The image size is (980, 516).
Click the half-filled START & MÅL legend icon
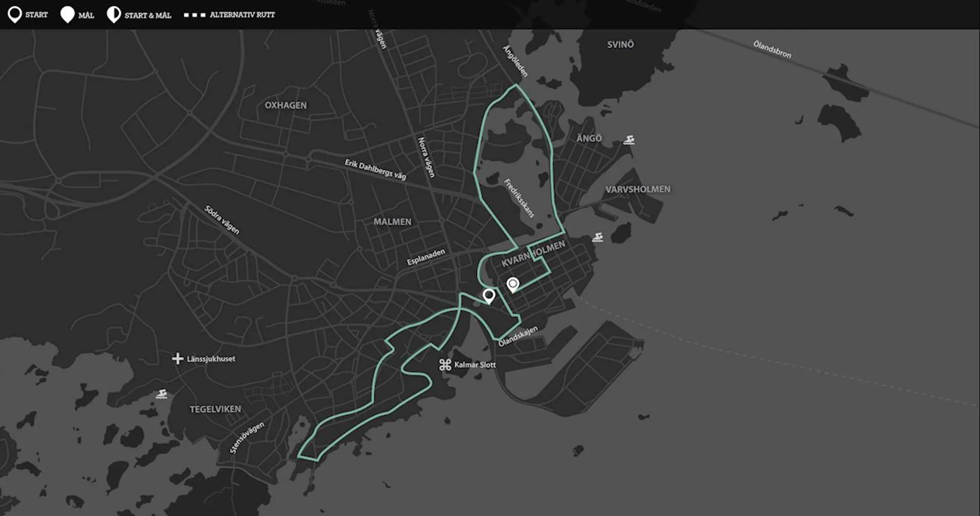[113, 15]
